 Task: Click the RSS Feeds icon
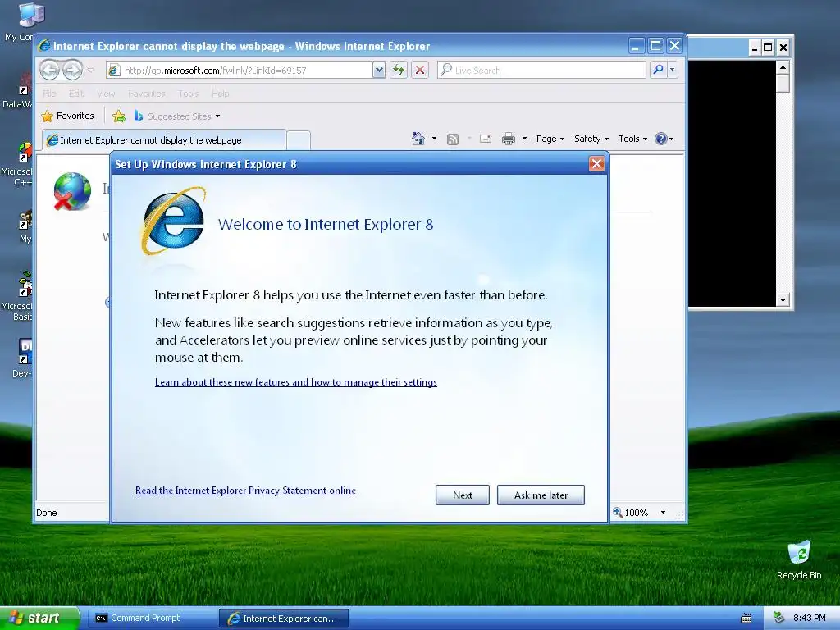pyautogui.click(x=453, y=139)
